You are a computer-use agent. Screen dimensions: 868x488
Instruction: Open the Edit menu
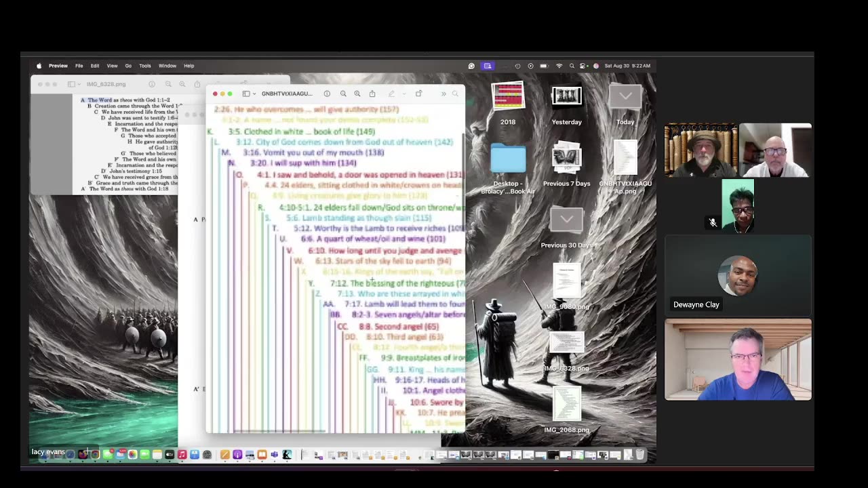(95, 66)
